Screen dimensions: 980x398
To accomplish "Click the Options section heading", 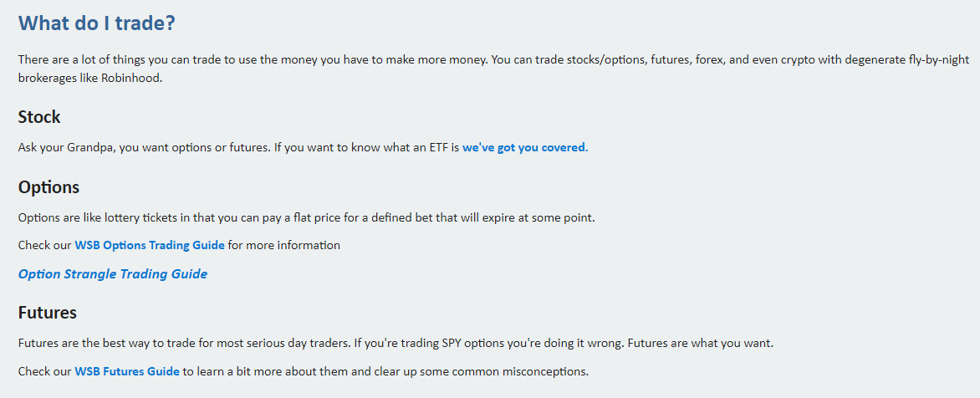I will pyautogui.click(x=48, y=186).
